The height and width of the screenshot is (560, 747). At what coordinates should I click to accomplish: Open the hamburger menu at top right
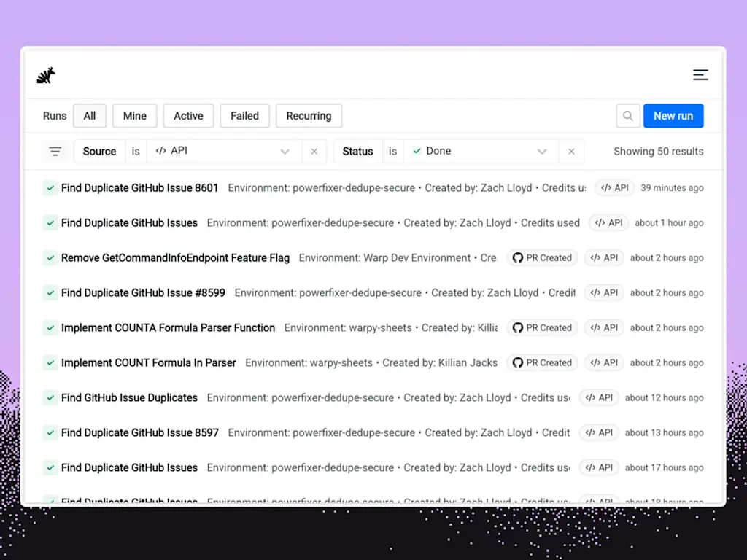700,74
